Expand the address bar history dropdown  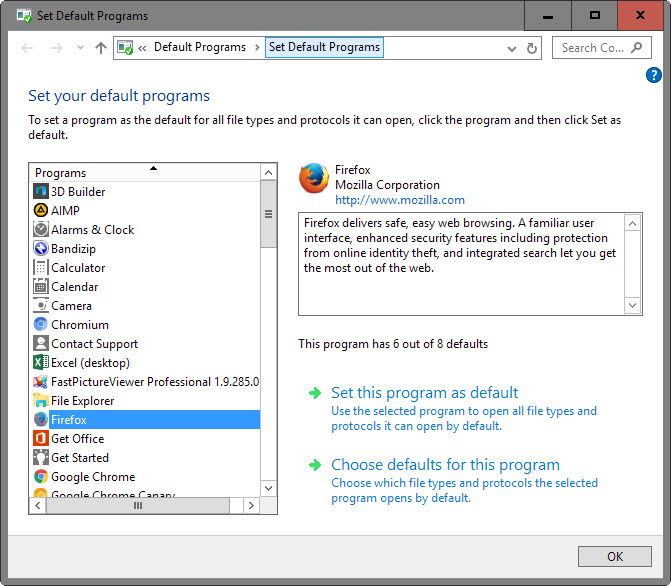[512, 48]
